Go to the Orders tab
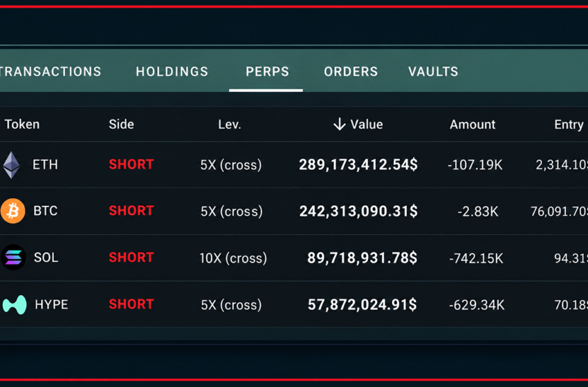 tap(351, 72)
